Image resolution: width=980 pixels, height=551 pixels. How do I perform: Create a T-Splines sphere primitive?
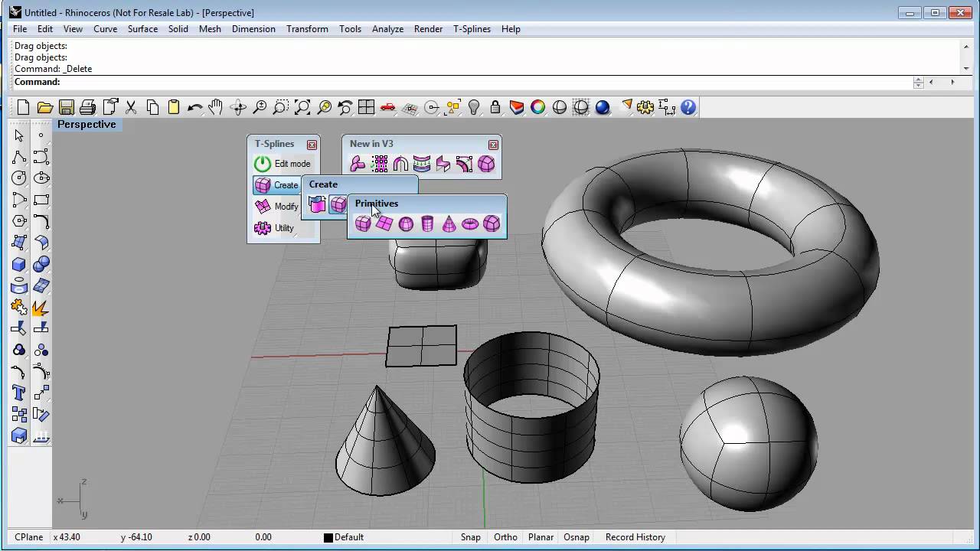406,223
